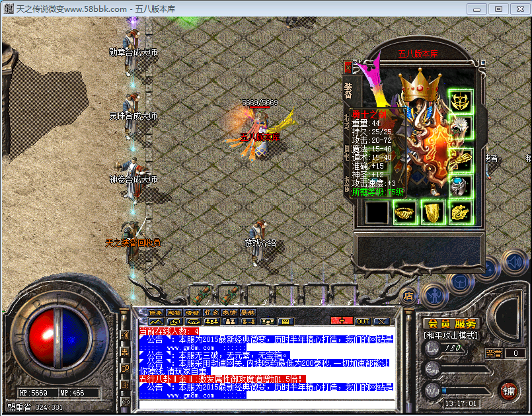Click the 当前在线人数: 4 chat line
532x416 pixels.
tap(169, 331)
